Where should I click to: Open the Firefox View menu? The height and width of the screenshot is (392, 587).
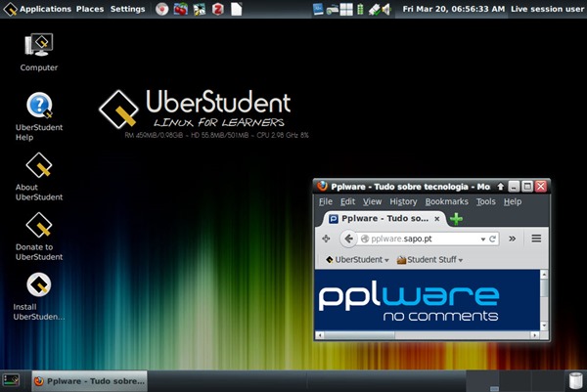(372, 201)
